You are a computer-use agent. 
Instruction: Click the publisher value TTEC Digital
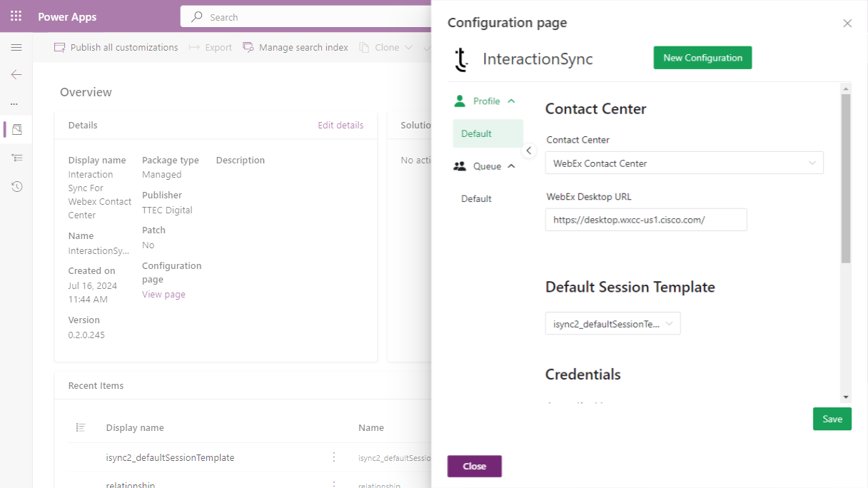coord(167,210)
